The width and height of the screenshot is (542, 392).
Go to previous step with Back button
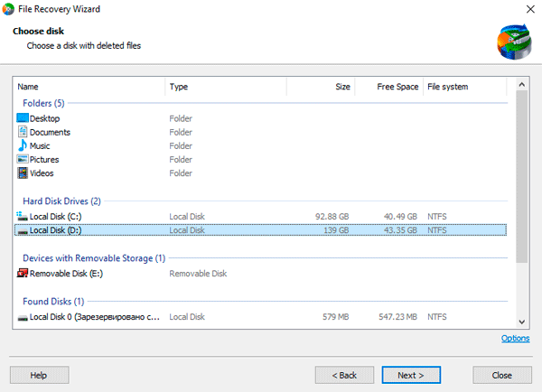click(344, 375)
